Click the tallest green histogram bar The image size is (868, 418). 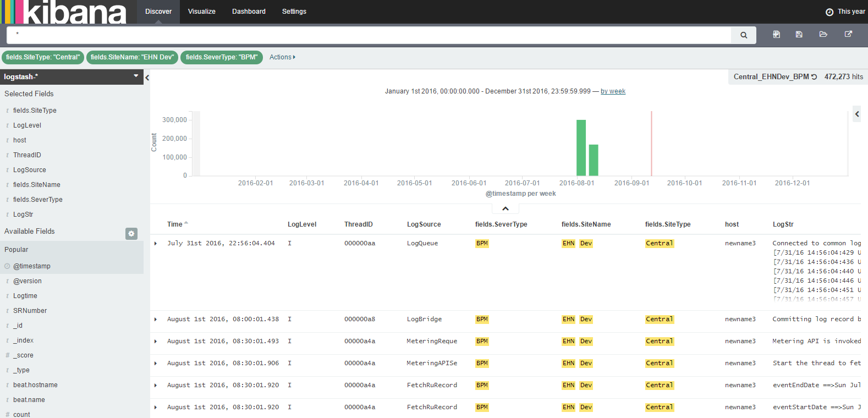[581, 147]
